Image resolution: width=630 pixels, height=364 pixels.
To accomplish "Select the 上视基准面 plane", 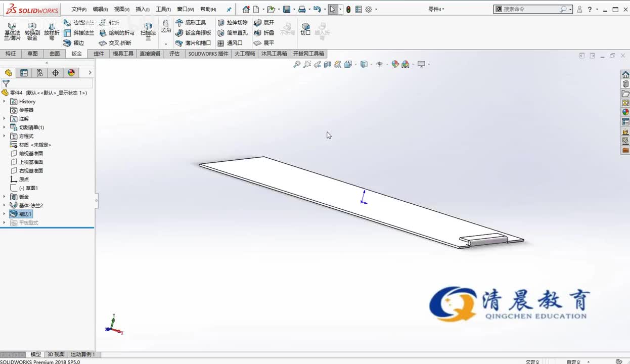I will pos(31,162).
